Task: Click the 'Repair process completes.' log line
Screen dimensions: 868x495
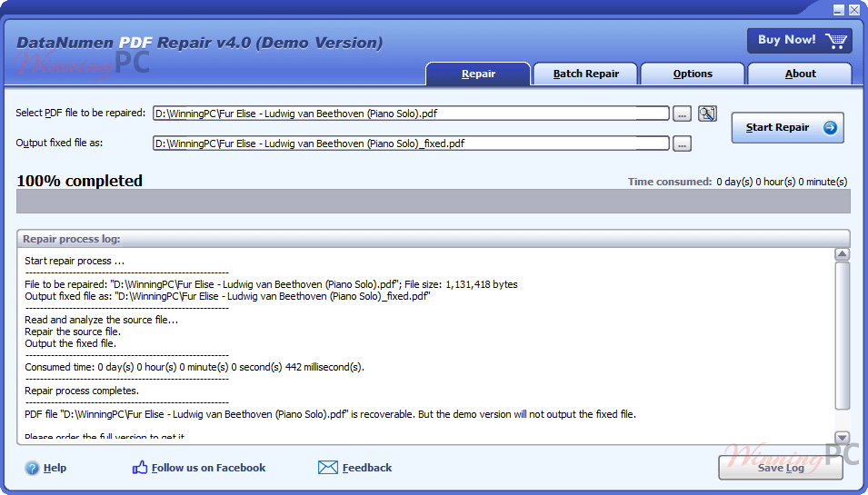Action: (x=82, y=391)
